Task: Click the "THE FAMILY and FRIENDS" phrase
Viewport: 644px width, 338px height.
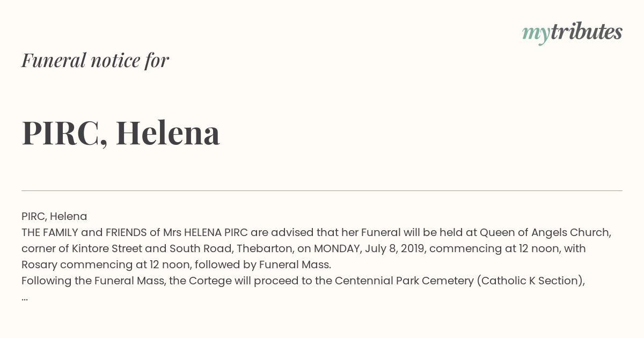Action: [x=85, y=232]
